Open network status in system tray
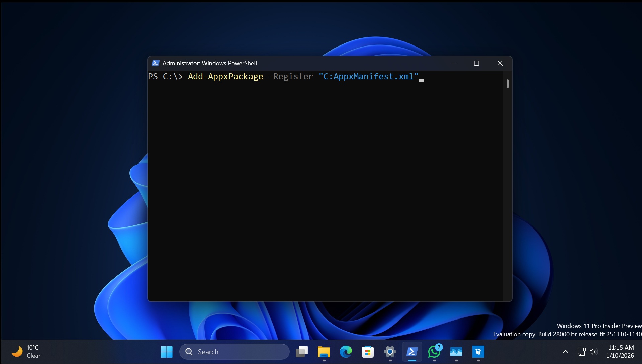This screenshot has width=642, height=364. point(581,352)
